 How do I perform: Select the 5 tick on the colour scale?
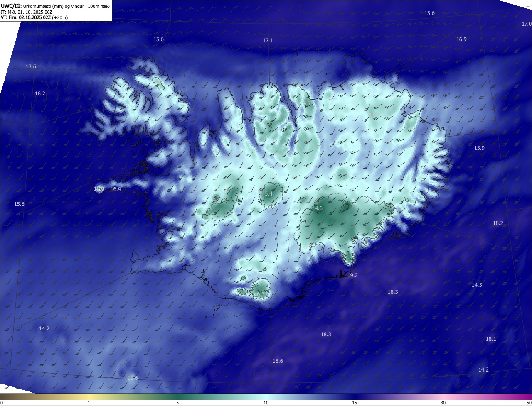coord(177,403)
